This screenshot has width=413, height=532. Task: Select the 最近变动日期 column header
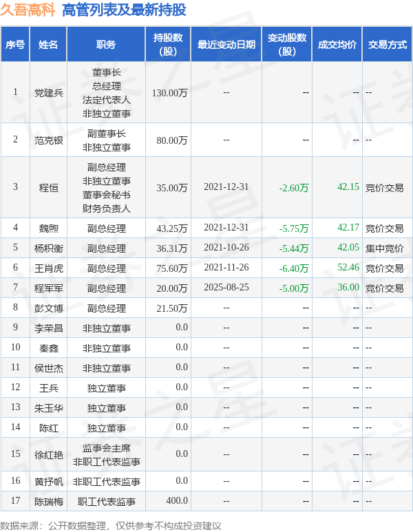click(x=226, y=45)
